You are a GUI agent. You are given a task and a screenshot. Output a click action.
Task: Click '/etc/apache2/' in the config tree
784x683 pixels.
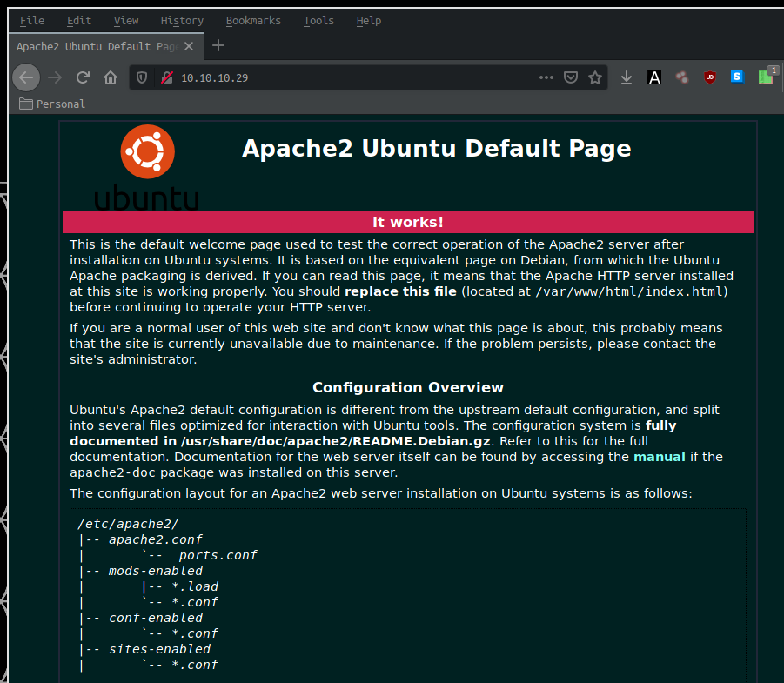click(128, 524)
